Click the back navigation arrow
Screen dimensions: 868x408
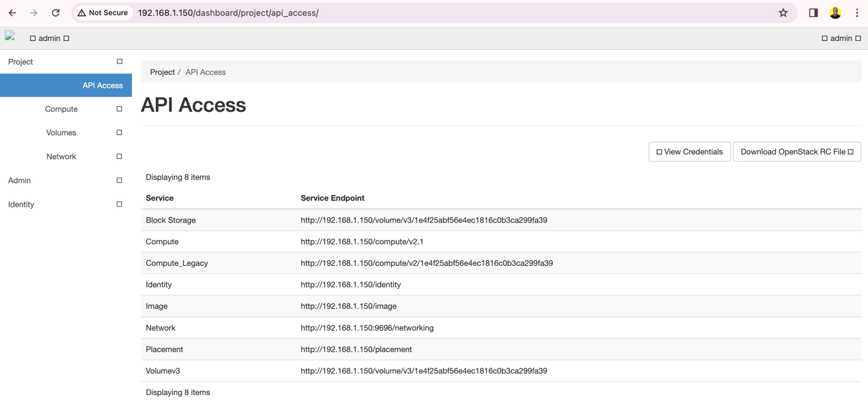click(x=12, y=12)
